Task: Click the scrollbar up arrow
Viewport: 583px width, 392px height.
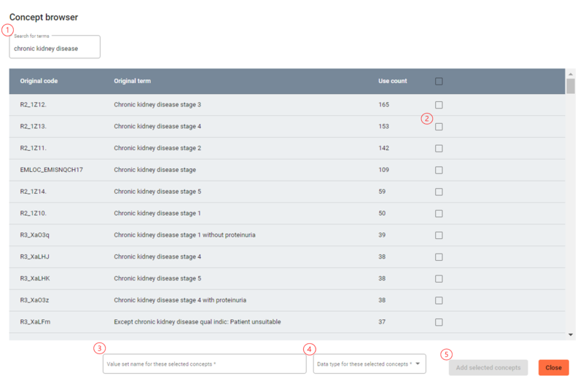Action: (x=571, y=74)
